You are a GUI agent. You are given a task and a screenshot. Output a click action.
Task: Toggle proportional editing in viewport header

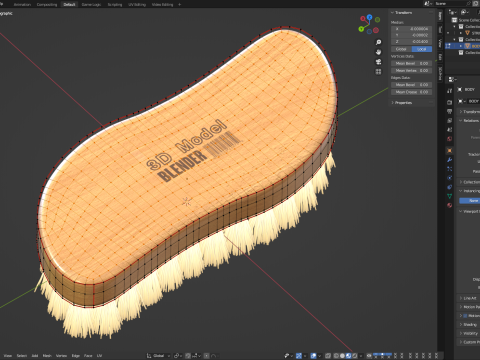point(207,356)
